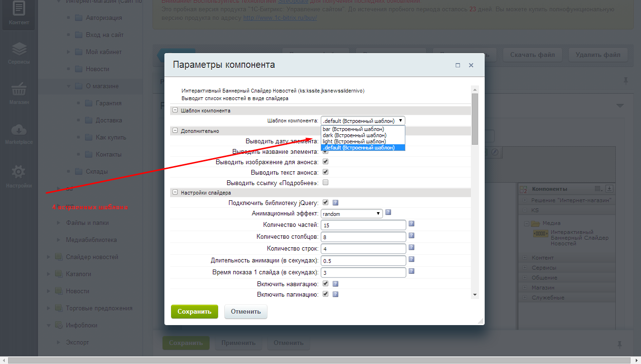Choose light (Встроенный шаблон) from the dropdown options
Image resolution: width=641 pixels, height=364 pixels.
coord(354,141)
